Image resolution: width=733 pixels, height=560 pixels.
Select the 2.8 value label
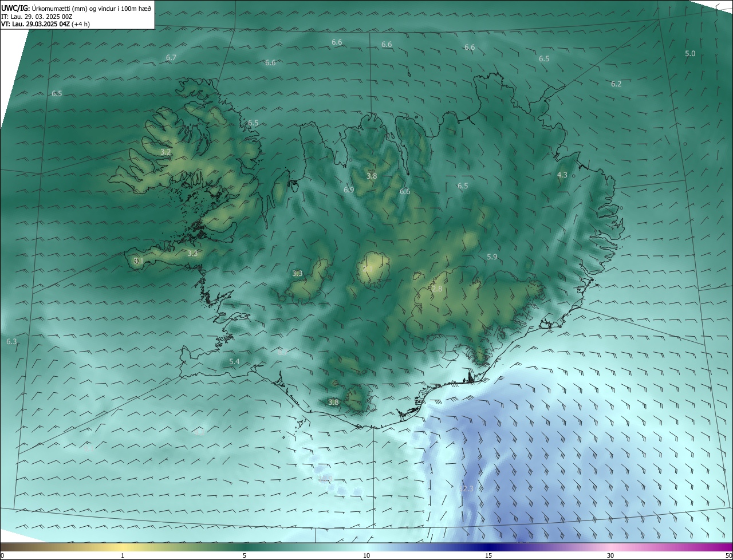(x=437, y=289)
